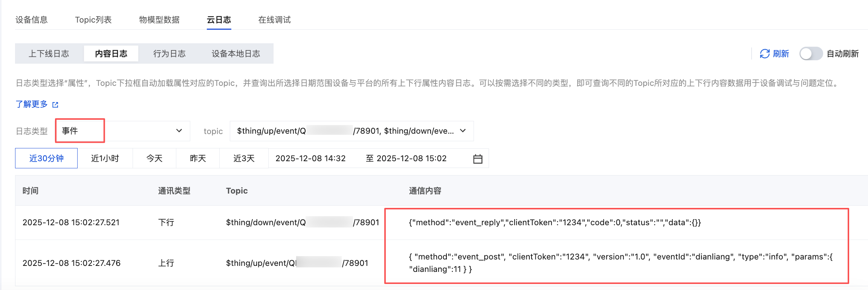Switch to the 设备信息 tab
Screen dimensions: 868x290
coord(32,20)
